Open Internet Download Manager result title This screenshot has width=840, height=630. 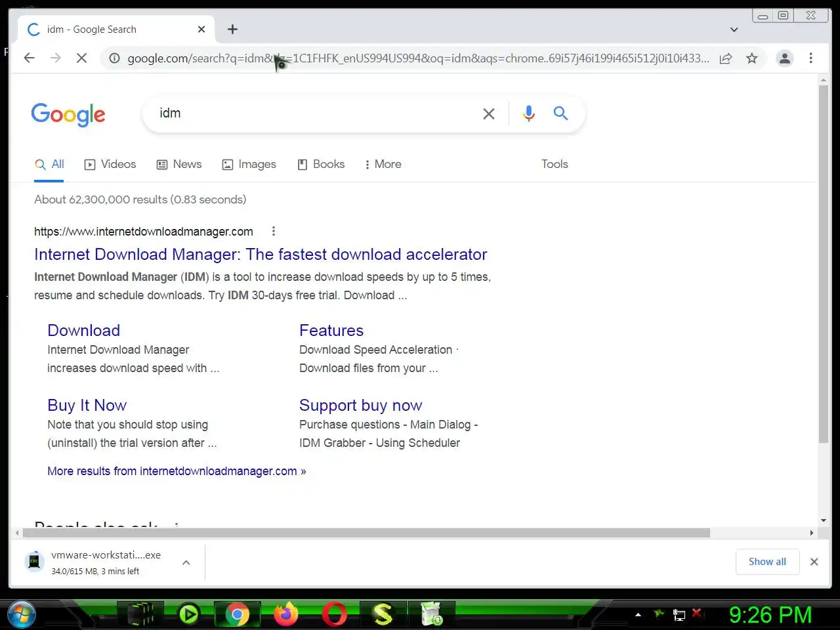261,254
